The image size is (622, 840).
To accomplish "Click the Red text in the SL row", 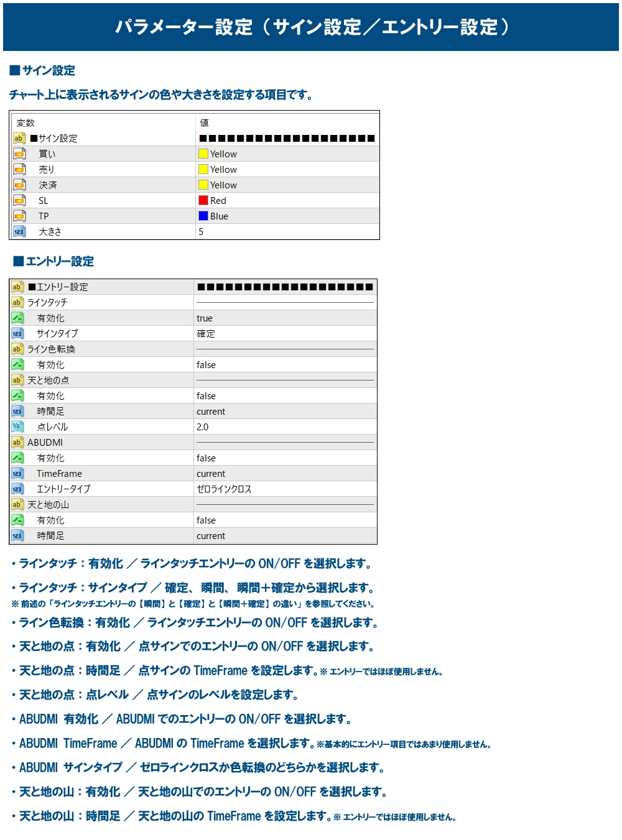I will (x=218, y=200).
